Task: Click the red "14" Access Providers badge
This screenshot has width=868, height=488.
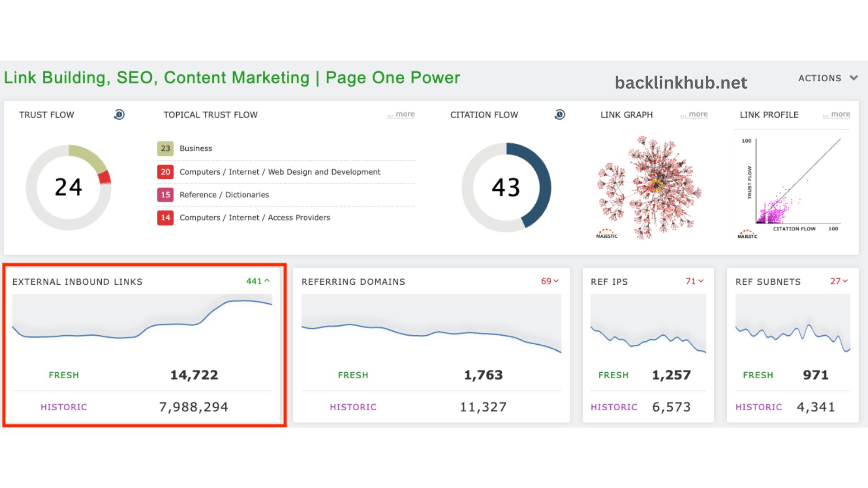Action: pyautogui.click(x=165, y=217)
